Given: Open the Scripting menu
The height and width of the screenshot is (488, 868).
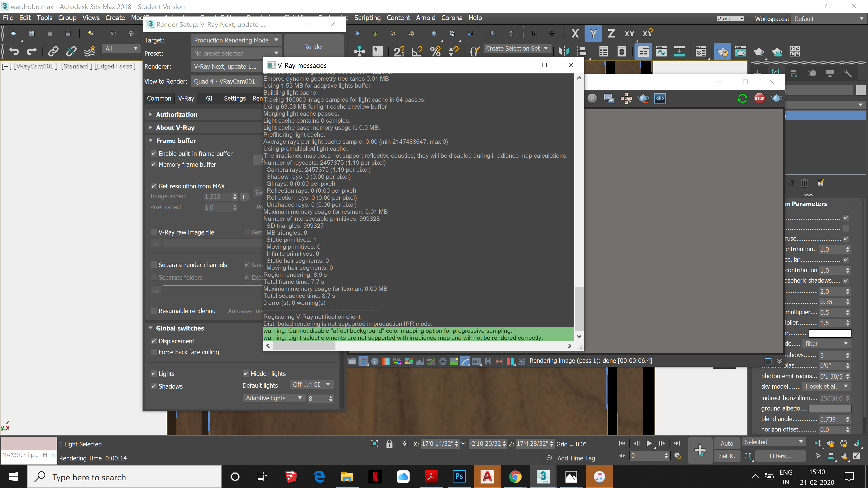Looking at the screenshot, I should click(x=367, y=18).
